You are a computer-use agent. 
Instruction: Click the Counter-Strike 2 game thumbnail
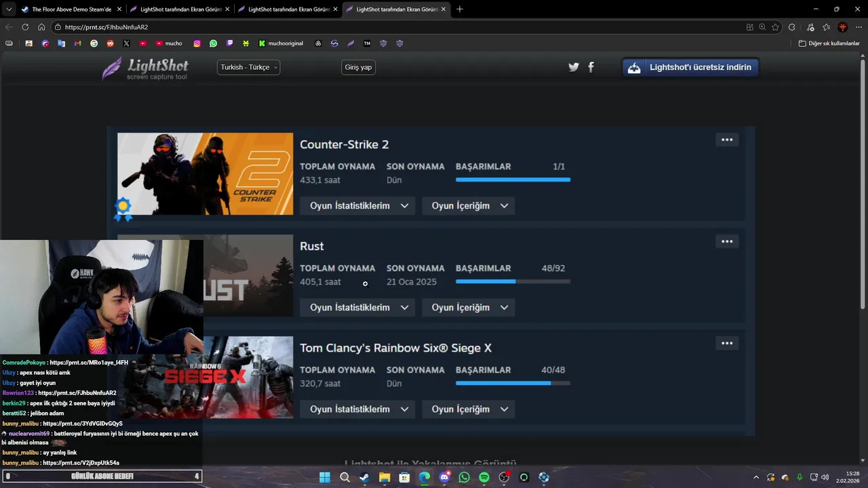tap(205, 174)
